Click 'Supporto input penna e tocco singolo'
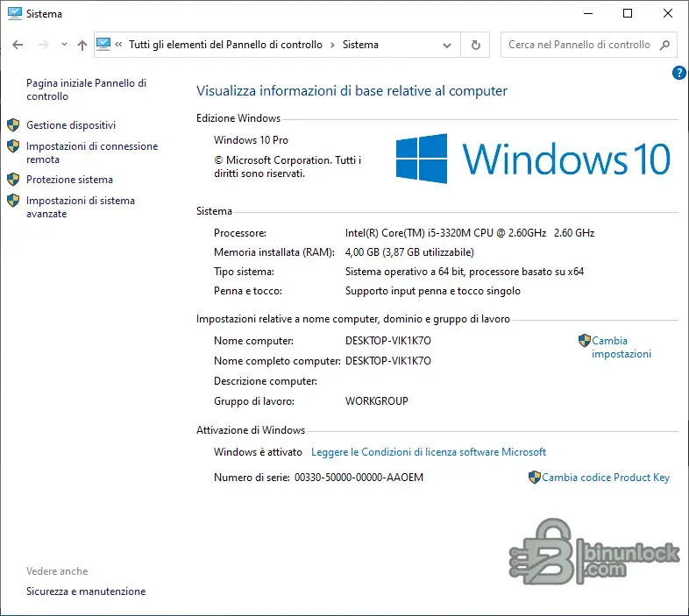This screenshot has width=689, height=616. pyautogui.click(x=433, y=291)
